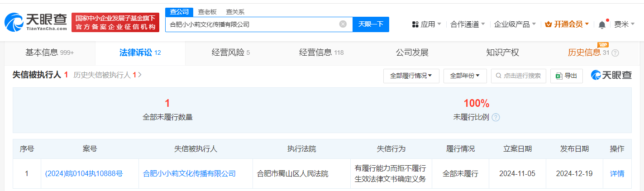Click the help icon beside 未履行比例
This screenshot has width=644, height=191.
[496, 117]
